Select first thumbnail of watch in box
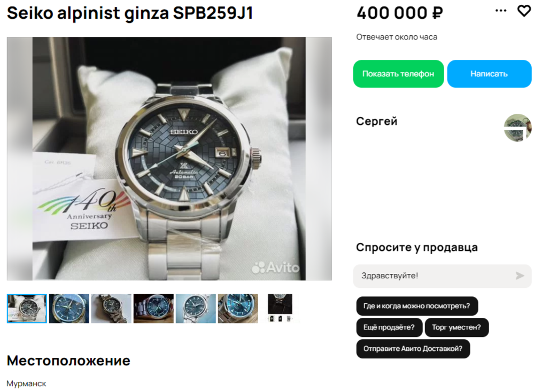 tap(27, 308)
